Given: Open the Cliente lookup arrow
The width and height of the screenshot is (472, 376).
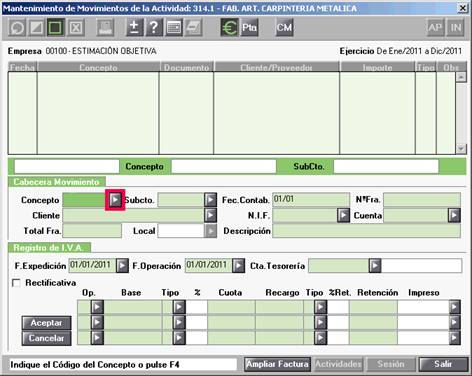Looking at the screenshot, I should point(210,215).
